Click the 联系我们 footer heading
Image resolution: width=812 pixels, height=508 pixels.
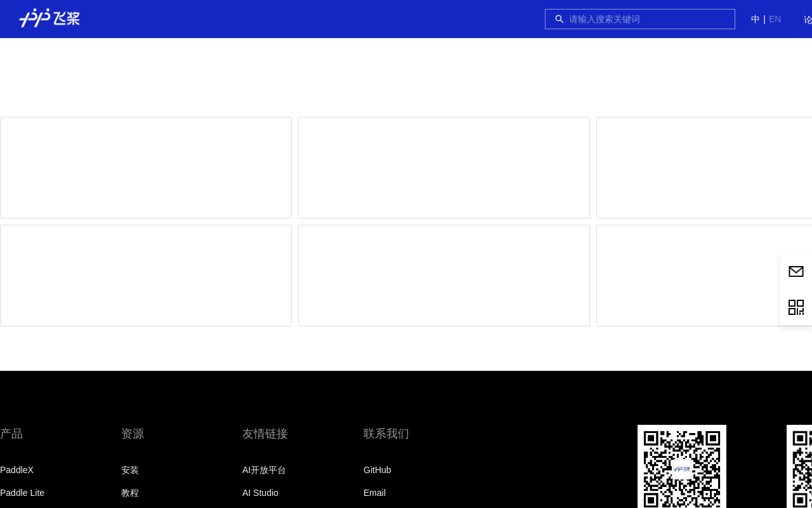tap(386, 434)
